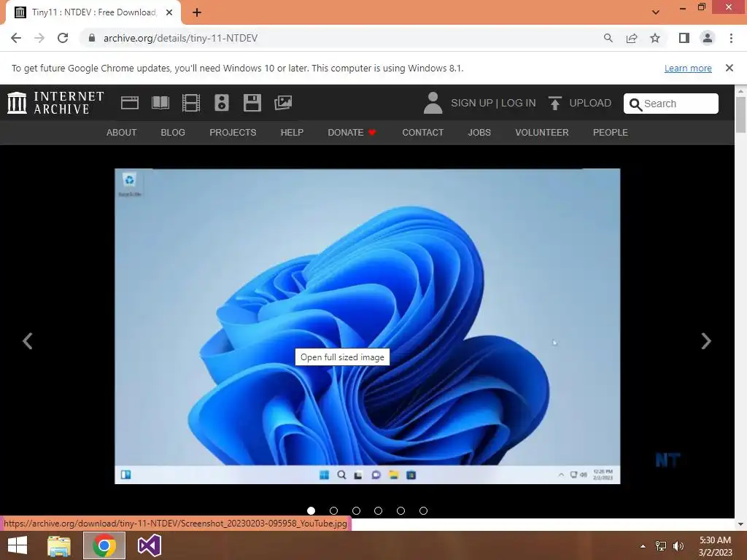Screen dimensions: 747x560
Task: Show hidden tray icons arrow
Action: click(x=643, y=546)
